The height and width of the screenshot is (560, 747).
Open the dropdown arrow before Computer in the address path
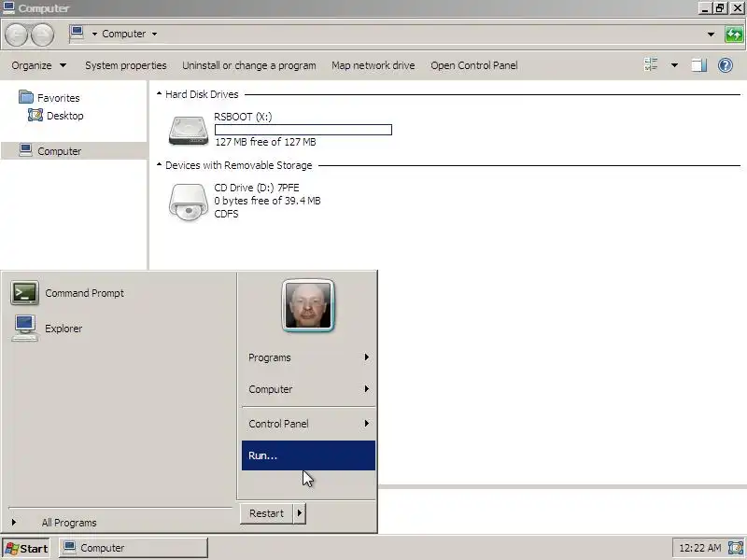(x=94, y=34)
